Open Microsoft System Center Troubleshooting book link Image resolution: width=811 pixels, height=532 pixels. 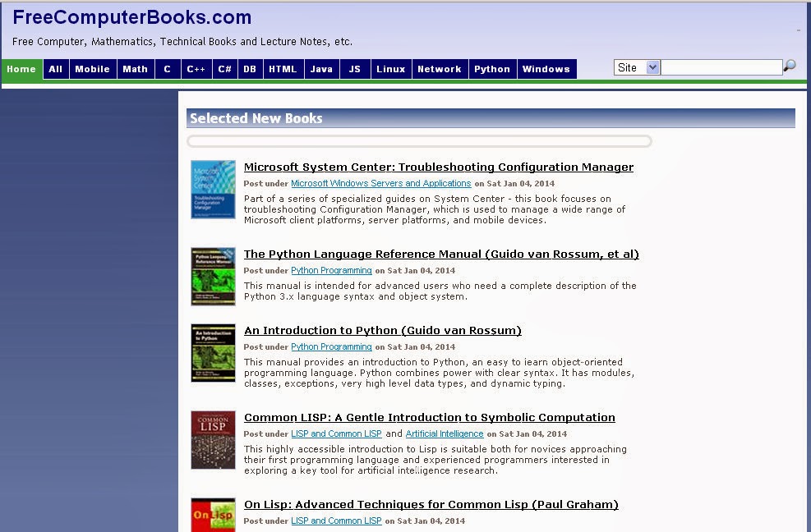pos(439,167)
